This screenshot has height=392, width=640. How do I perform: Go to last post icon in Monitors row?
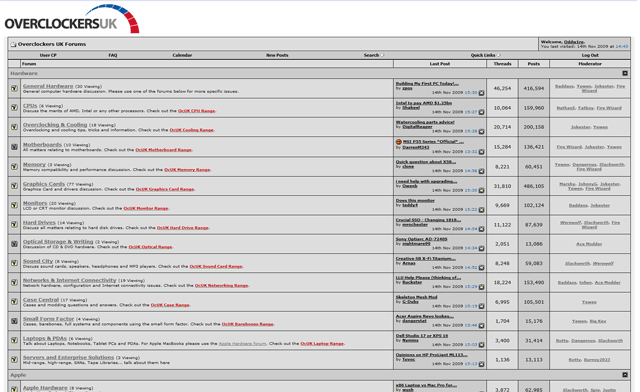(482, 210)
